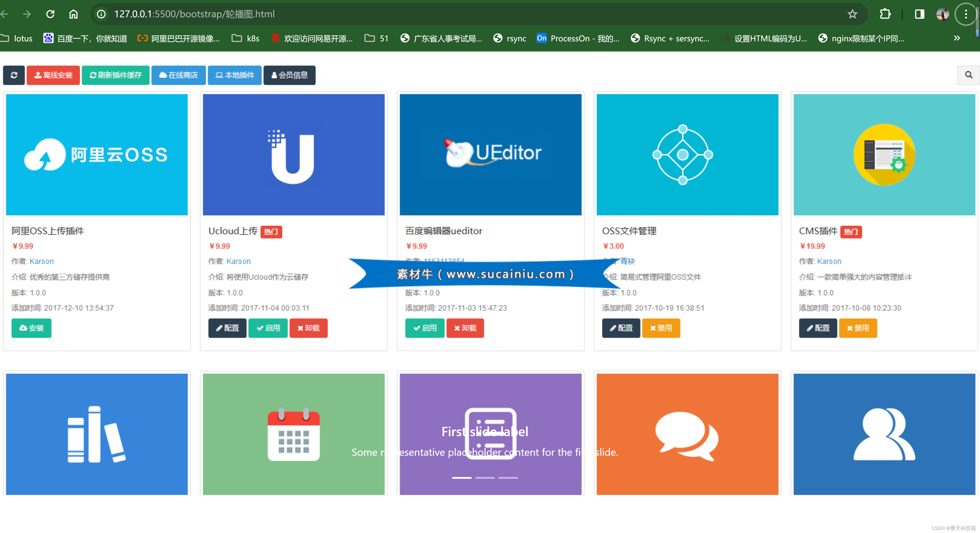Reload the page with the browser refresh icon
Viewport: 980px width, 533px height.
(x=50, y=14)
